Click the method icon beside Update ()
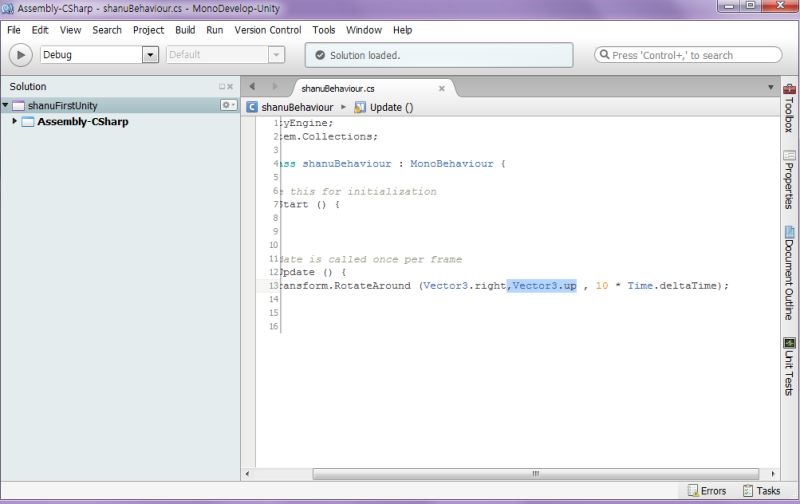 click(360, 107)
